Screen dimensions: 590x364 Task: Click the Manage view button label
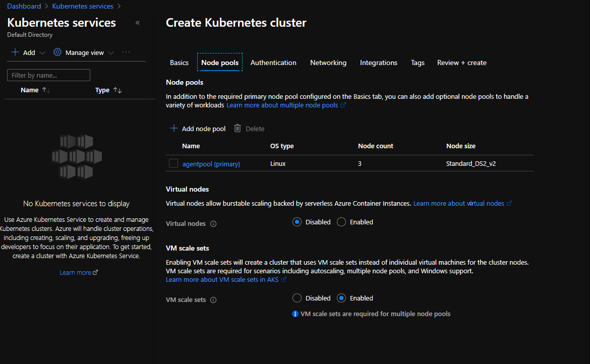[x=85, y=52]
